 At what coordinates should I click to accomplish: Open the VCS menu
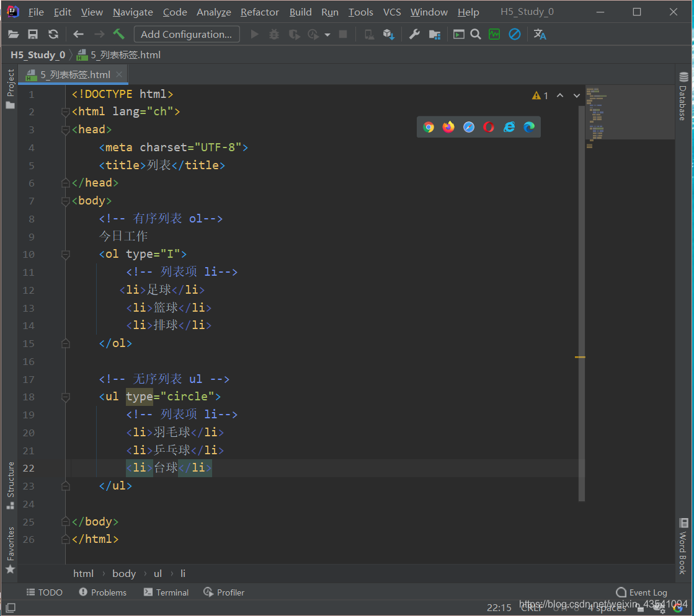(x=392, y=12)
